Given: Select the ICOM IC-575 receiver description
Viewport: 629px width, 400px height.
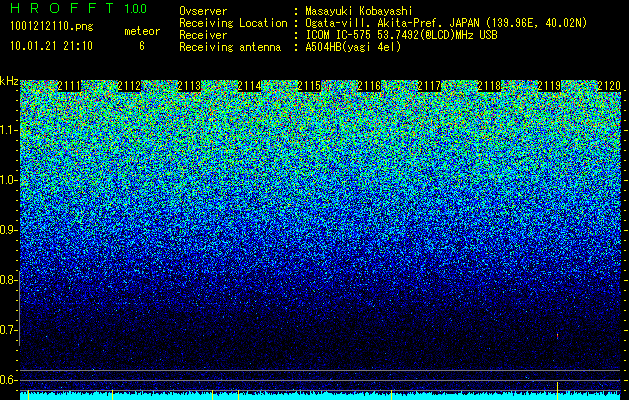Looking at the screenshot, I should click(401, 35).
